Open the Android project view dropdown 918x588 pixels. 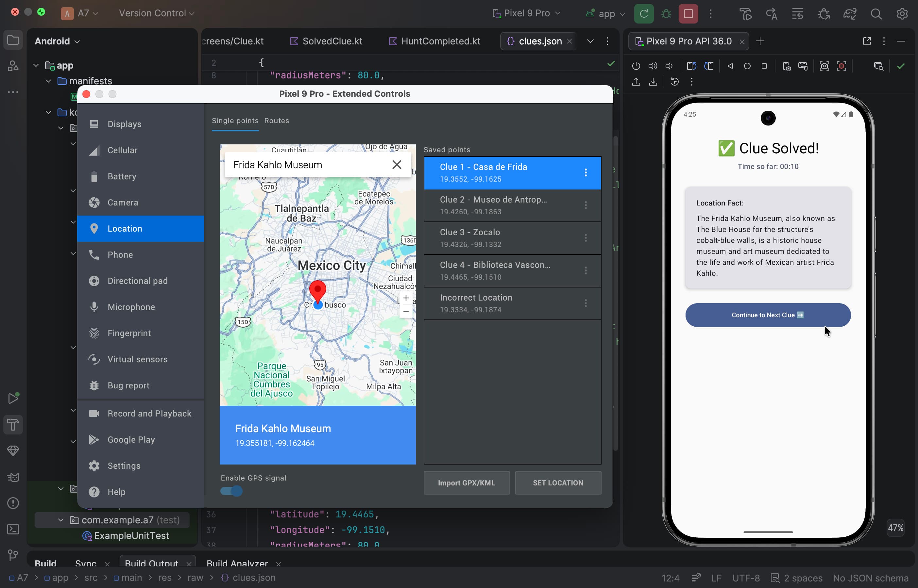(57, 41)
